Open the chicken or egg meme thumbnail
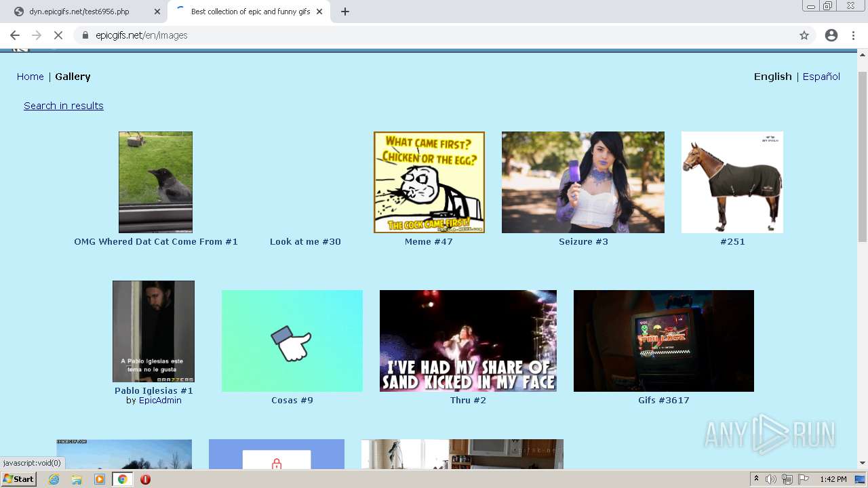This screenshot has width=868, height=488. point(429,182)
